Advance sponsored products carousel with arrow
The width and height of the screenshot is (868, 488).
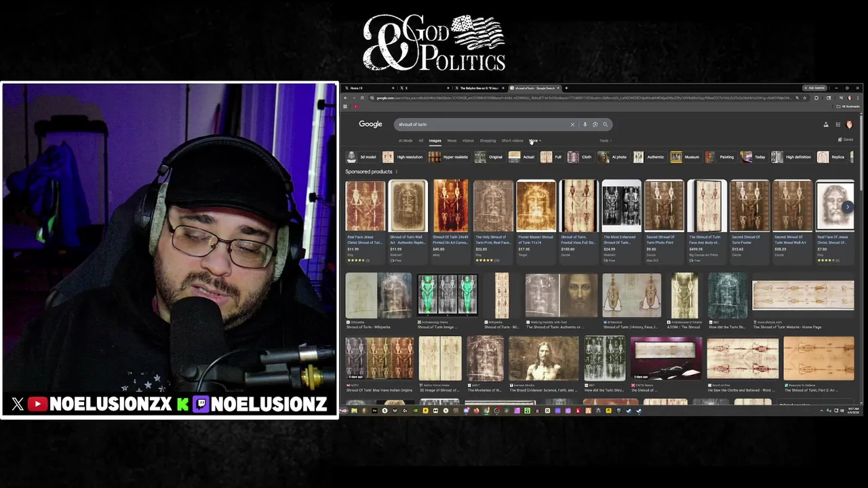click(x=847, y=207)
